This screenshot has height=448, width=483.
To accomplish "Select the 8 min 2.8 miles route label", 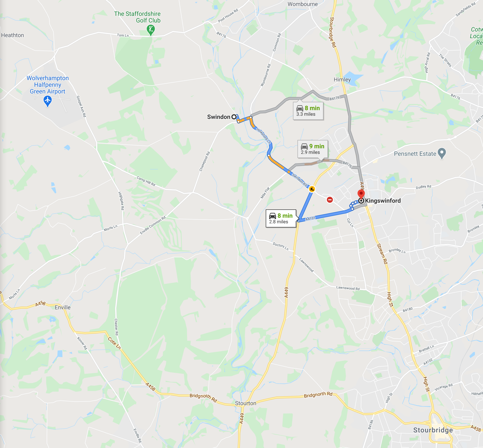I will (x=281, y=218).
